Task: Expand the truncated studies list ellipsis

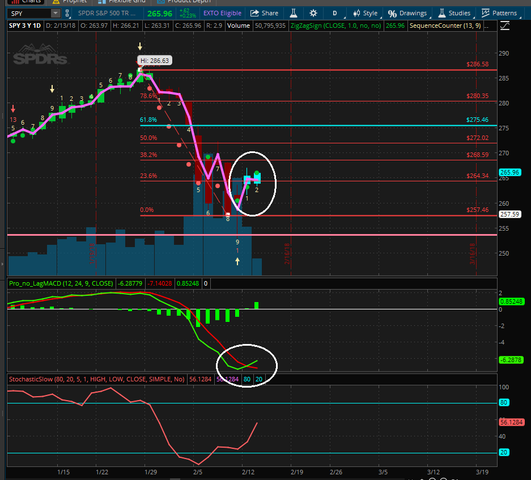Action: [486, 26]
